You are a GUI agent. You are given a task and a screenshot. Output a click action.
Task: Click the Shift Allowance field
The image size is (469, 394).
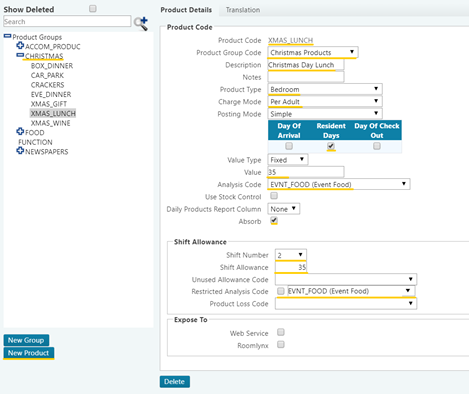coord(291,267)
